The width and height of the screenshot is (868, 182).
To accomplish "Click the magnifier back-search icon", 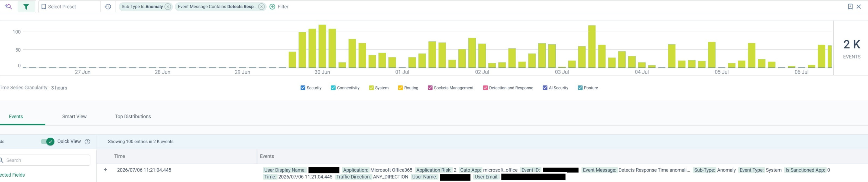I will (9, 7).
